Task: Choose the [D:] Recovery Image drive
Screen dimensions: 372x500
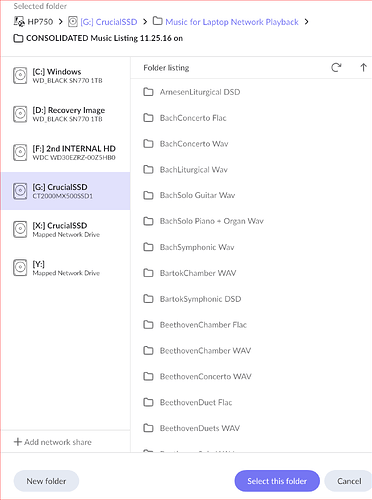Action: pyautogui.click(x=66, y=114)
